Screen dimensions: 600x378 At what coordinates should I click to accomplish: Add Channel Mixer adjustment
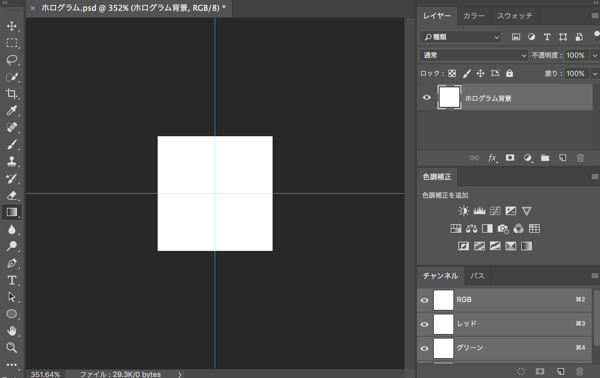coord(518,228)
